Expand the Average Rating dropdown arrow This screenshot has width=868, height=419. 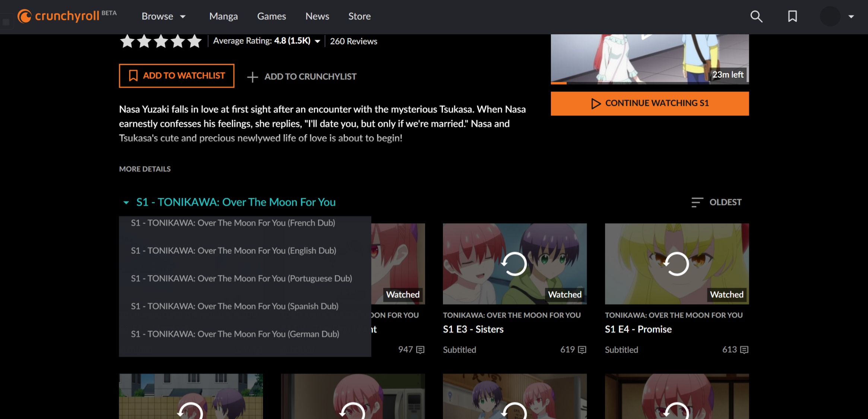pyautogui.click(x=317, y=41)
